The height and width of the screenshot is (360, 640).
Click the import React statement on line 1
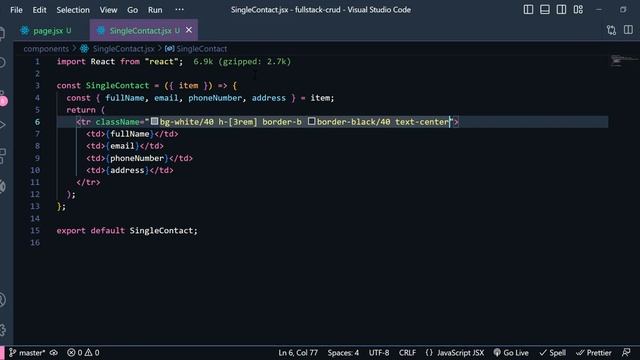click(x=120, y=62)
